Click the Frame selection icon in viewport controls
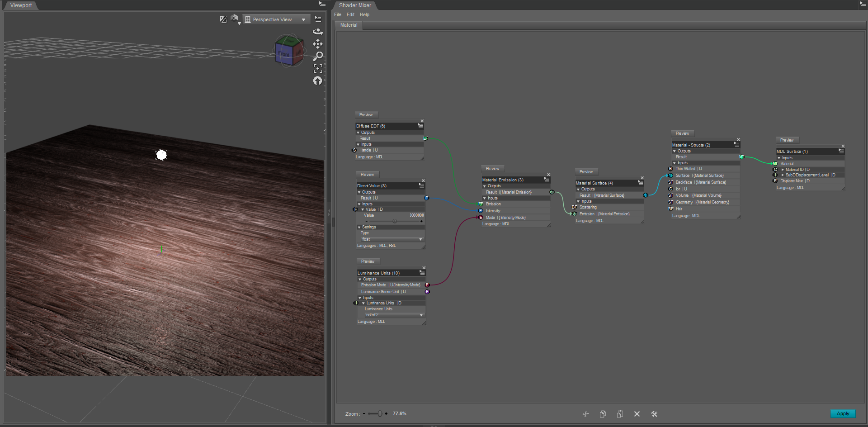The width and height of the screenshot is (868, 427). [x=318, y=68]
